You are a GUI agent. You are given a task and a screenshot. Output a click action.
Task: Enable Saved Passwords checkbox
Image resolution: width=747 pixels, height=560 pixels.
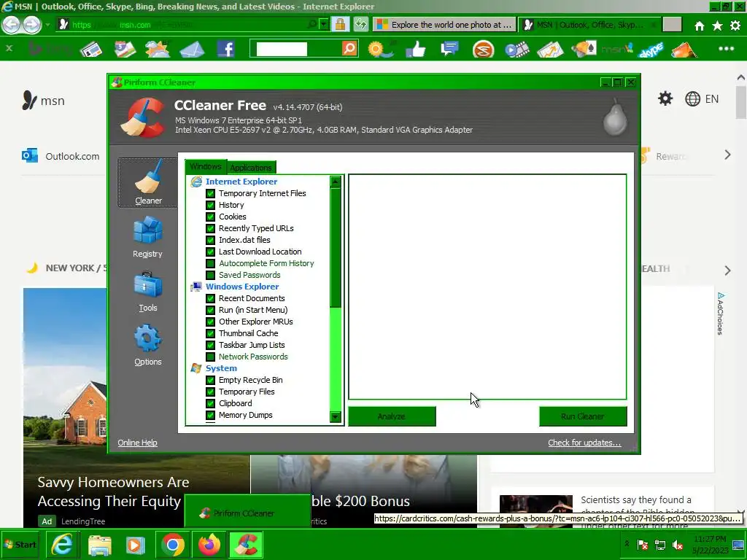click(210, 275)
